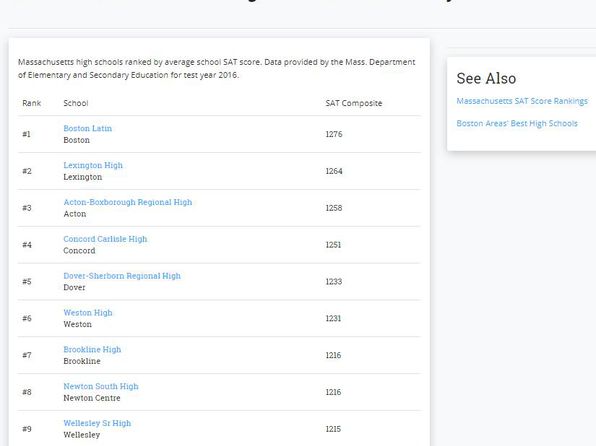Open the Wellesley Sr High link
The height and width of the screenshot is (446, 596).
pyautogui.click(x=97, y=424)
